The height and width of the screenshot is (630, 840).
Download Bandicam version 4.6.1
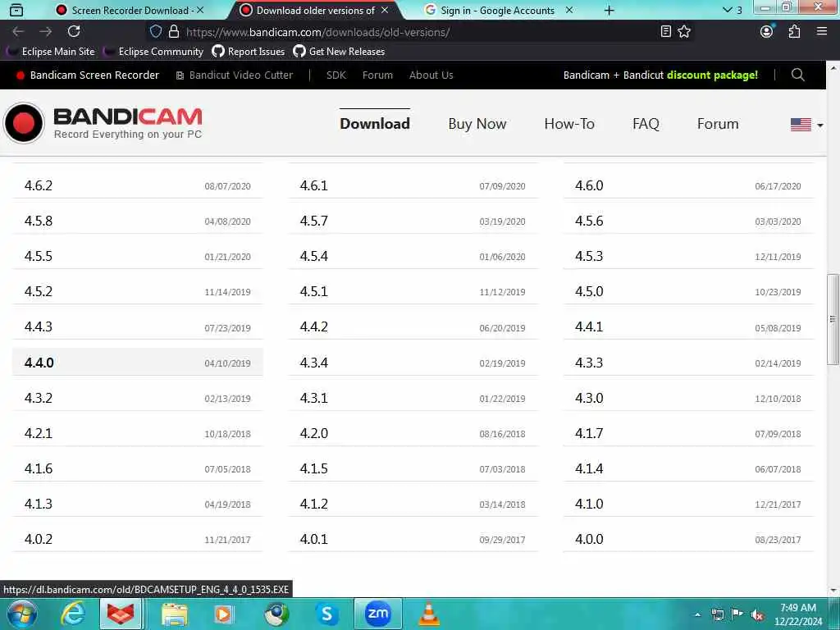(413, 185)
